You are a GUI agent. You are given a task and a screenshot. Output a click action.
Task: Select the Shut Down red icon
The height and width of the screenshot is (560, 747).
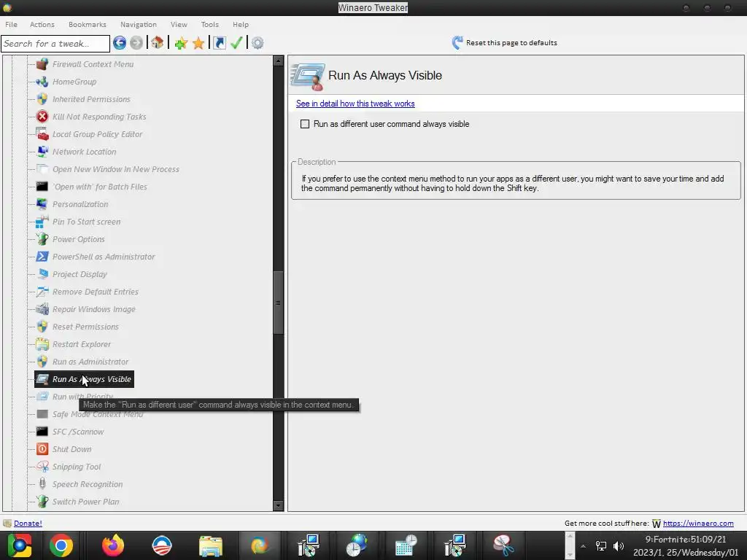pos(42,449)
